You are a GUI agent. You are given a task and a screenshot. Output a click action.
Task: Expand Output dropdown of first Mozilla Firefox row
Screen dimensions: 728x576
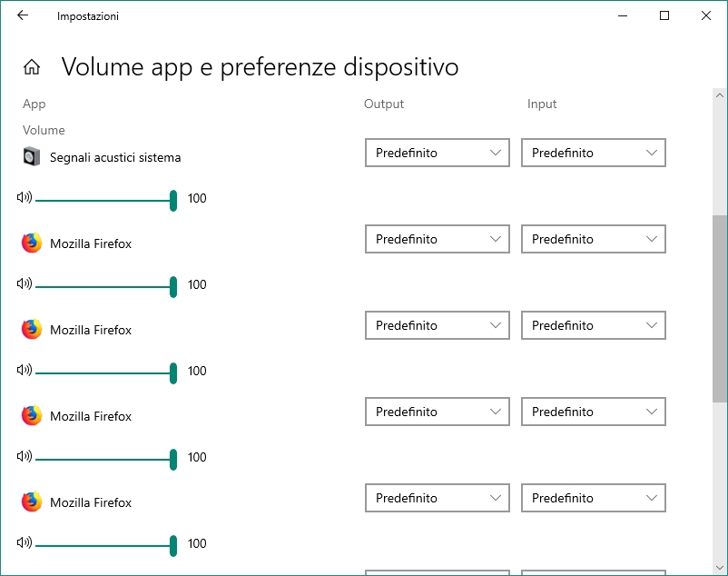point(438,239)
